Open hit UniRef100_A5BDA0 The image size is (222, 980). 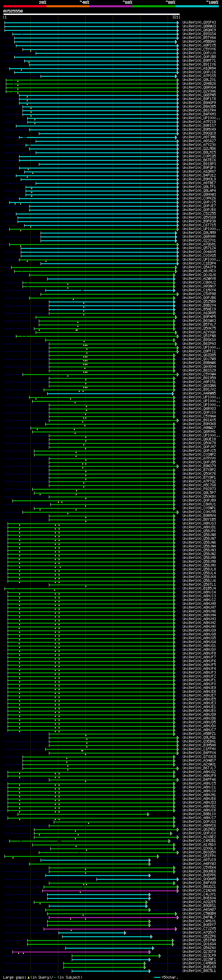pyautogui.click(x=199, y=41)
